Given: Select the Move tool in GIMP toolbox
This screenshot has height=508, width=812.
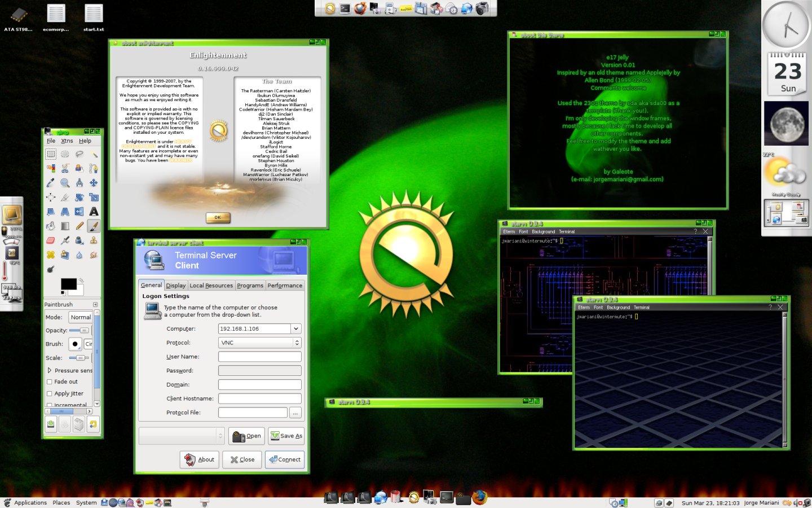Looking at the screenshot, I should click(94, 183).
